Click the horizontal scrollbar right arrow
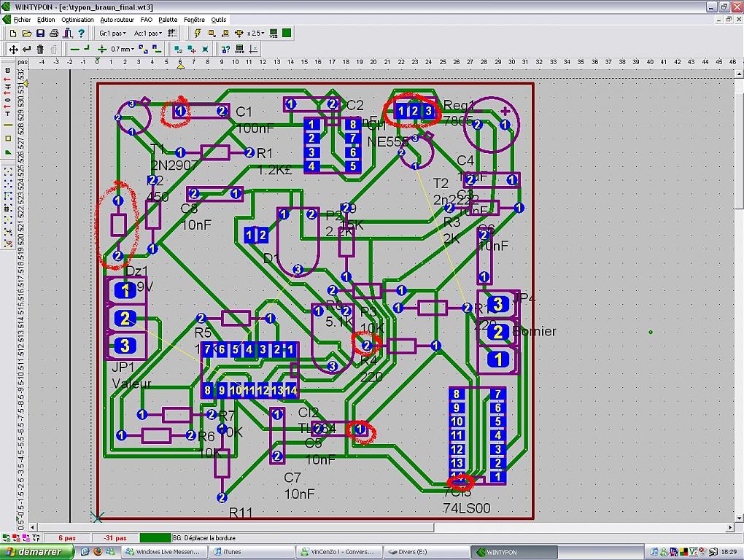 tap(731, 527)
